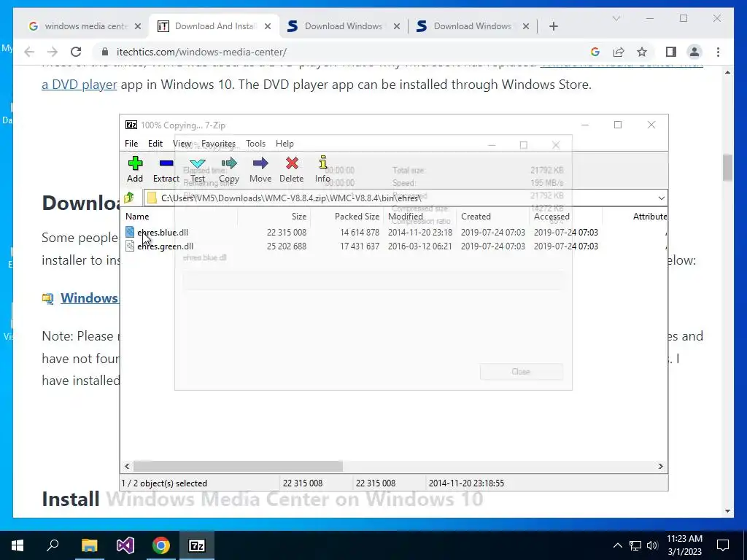Open the Help menu in 7-Zip
This screenshot has height=560, width=747.
285,144
